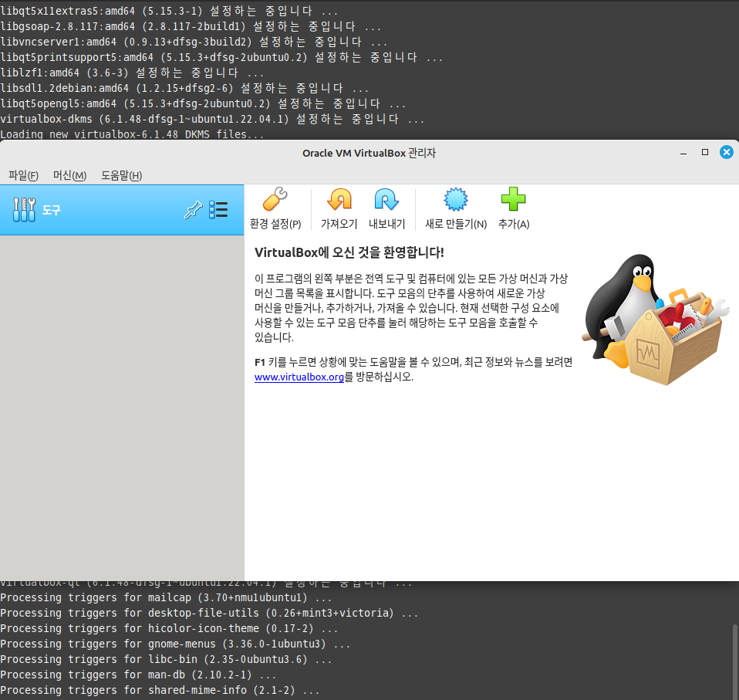Click the 가져오기 import appliance icon
This screenshot has height=700, width=739.
(339, 208)
